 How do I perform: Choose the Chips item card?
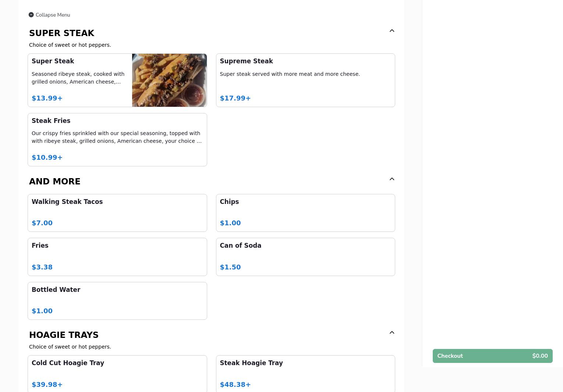tap(305, 213)
